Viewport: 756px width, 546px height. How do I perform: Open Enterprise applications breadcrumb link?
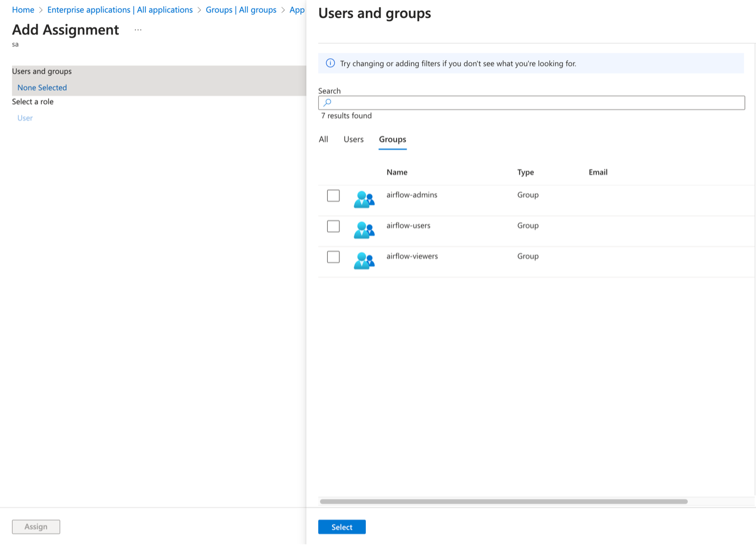pyautogui.click(x=120, y=10)
